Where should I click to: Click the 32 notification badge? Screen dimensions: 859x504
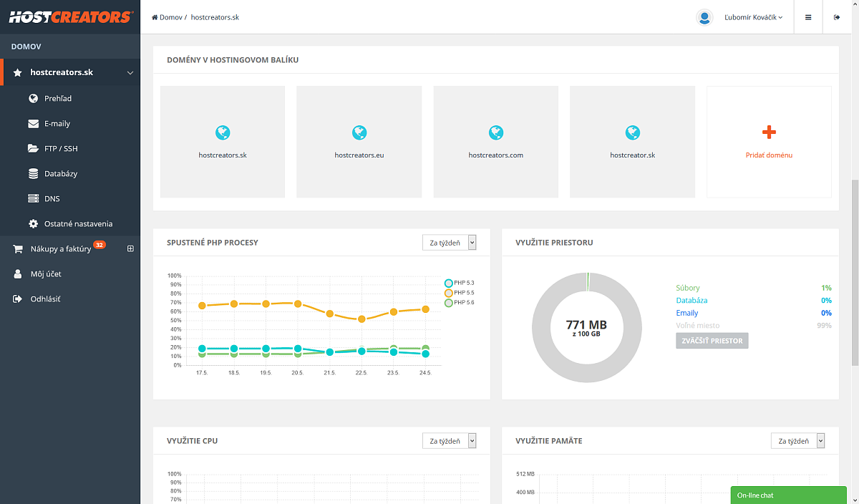click(x=100, y=245)
